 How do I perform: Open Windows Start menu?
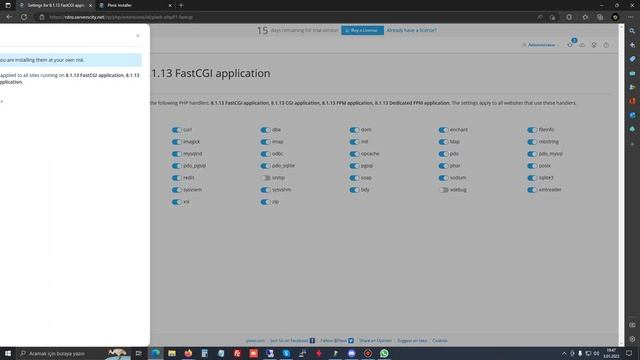tap(8, 353)
